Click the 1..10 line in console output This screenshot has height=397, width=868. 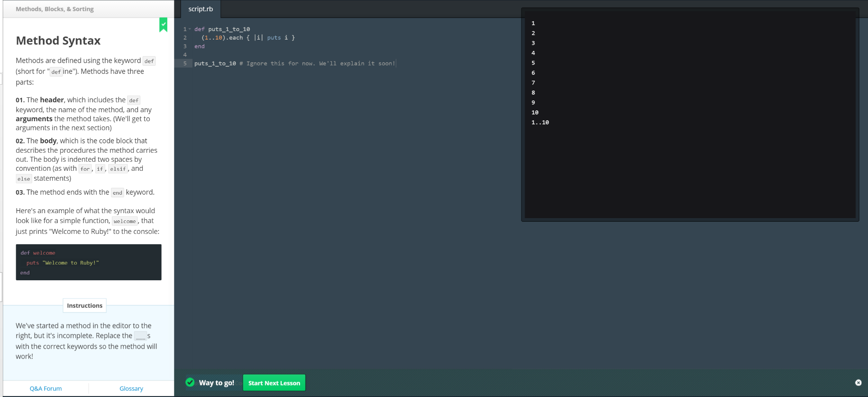[540, 123]
